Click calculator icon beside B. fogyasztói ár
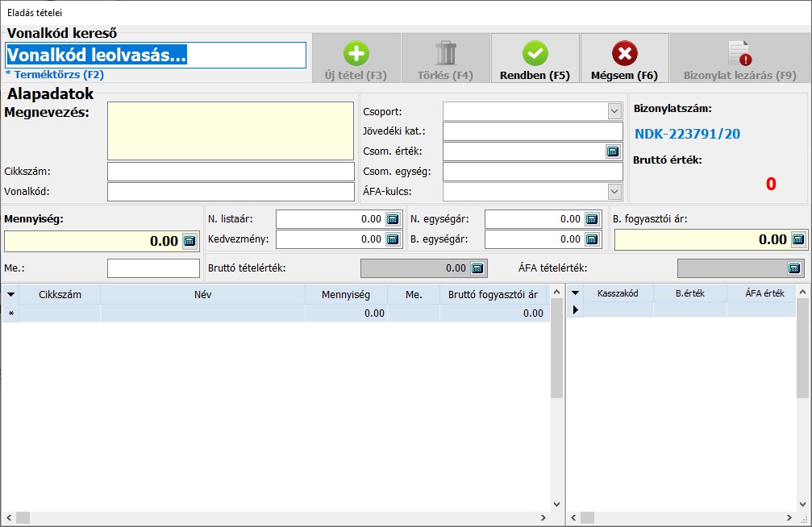 pyautogui.click(x=798, y=239)
